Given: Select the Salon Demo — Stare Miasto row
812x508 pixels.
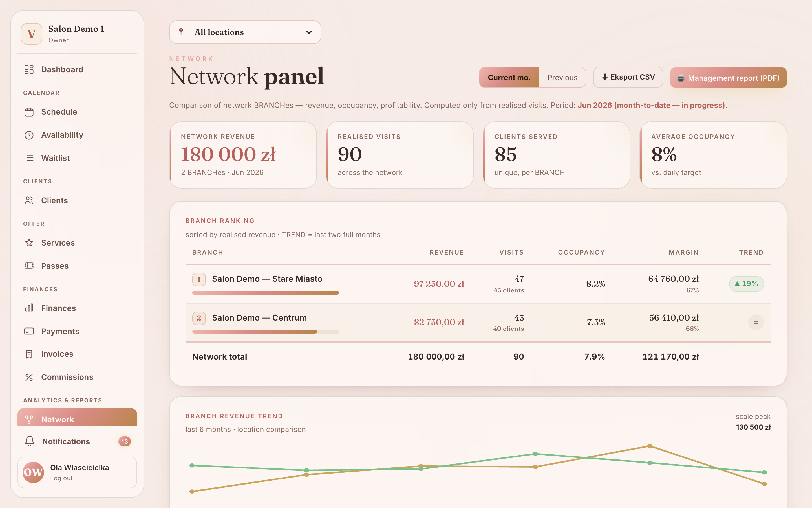Looking at the screenshot, I should click(x=478, y=284).
